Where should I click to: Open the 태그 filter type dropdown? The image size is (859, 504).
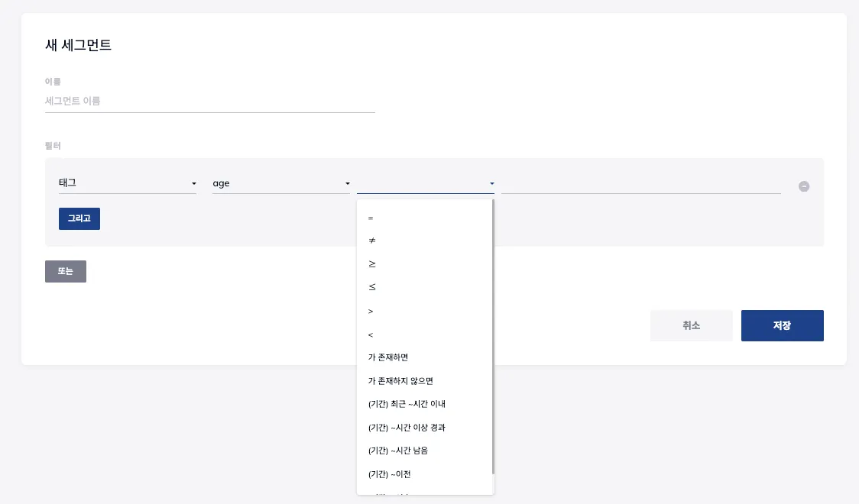point(128,183)
